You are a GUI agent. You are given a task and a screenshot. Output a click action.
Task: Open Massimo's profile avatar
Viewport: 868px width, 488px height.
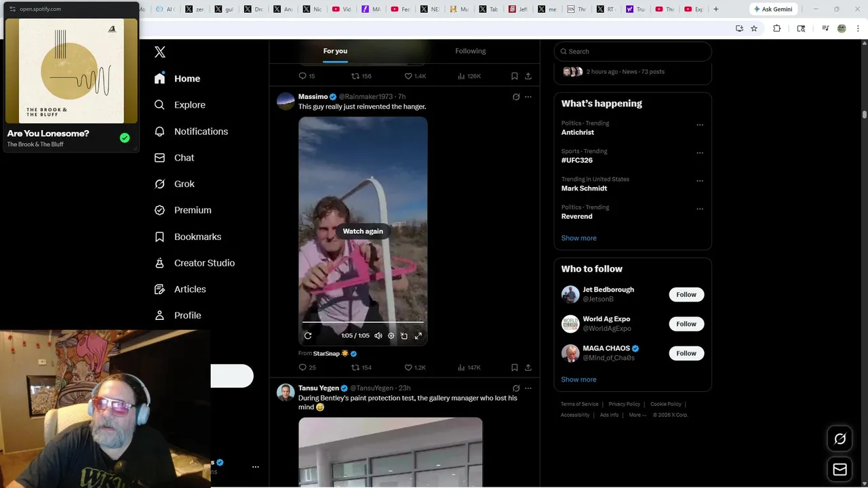(285, 101)
